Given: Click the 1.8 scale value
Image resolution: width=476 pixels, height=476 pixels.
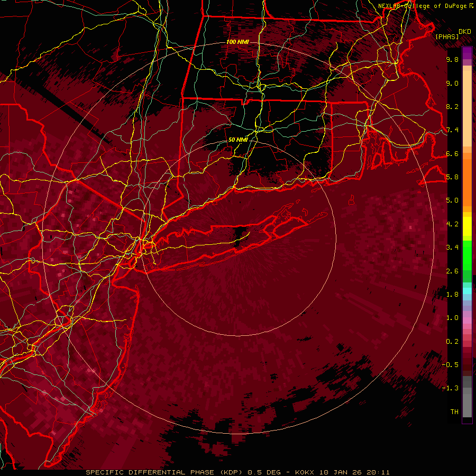Looking at the screenshot, I should pos(452,295).
